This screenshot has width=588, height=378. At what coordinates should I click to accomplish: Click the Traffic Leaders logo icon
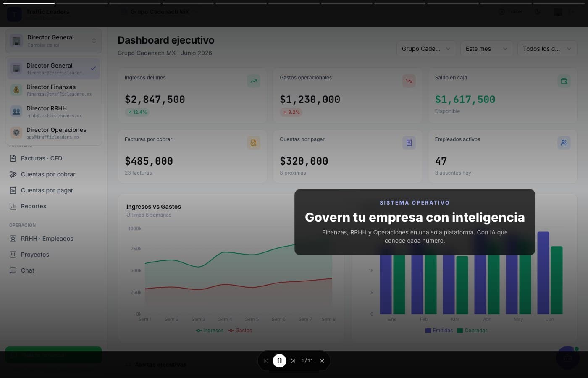click(14, 14)
